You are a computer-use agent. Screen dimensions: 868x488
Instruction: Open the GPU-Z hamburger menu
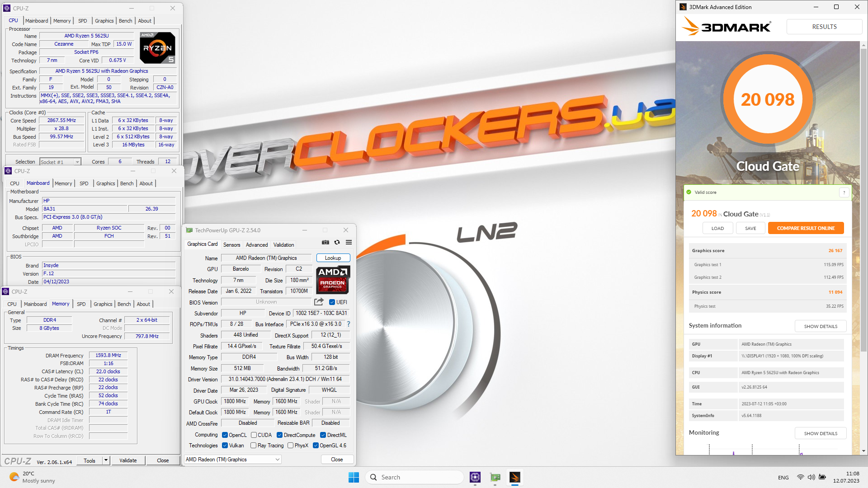tap(349, 243)
